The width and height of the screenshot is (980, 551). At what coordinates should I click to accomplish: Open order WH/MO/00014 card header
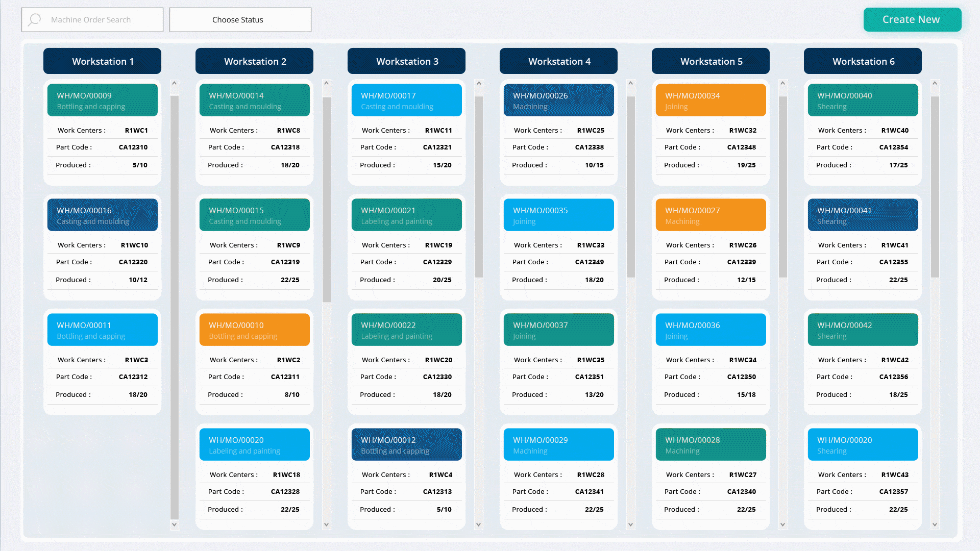click(x=254, y=100)
